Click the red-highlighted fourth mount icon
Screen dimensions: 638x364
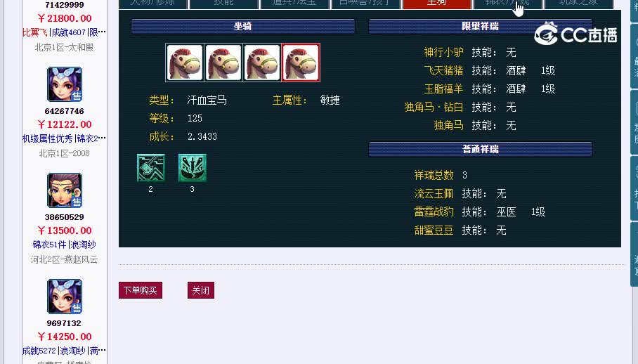(301, 63)
